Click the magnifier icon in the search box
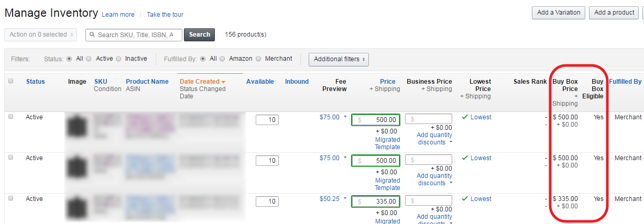The width and height of the screenshot is (644, 224). (92, 35)
